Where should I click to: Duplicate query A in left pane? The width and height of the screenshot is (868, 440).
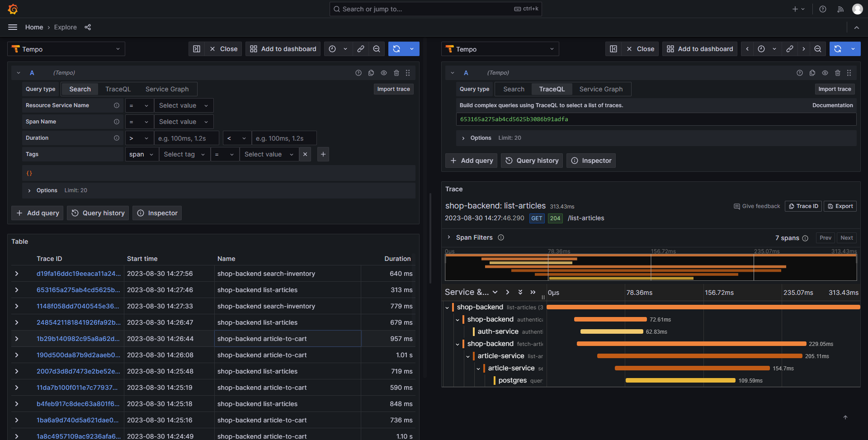371,73
